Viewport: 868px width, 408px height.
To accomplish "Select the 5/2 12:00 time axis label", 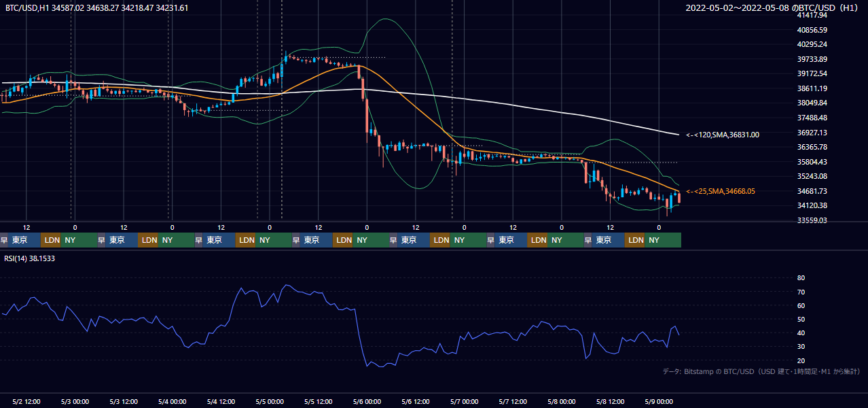I will click(x=26, y=402).
